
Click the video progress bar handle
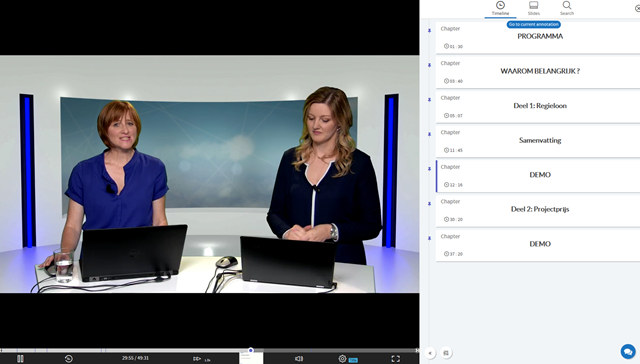click(x=251, y=350)
